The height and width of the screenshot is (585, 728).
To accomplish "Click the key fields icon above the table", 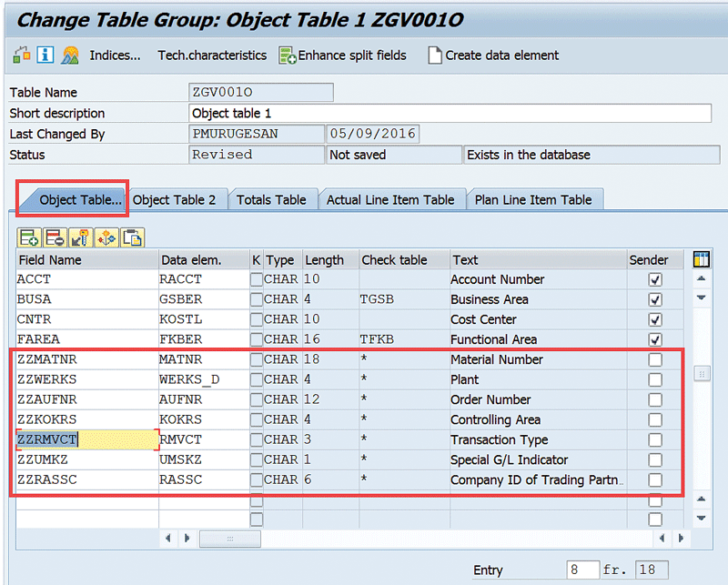I will (80, 238).
